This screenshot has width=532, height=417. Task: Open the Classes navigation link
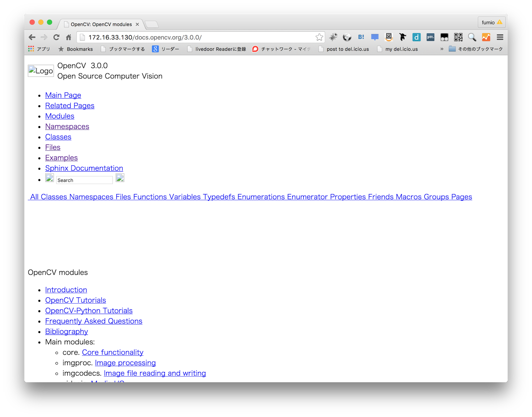tap(58, 137)
